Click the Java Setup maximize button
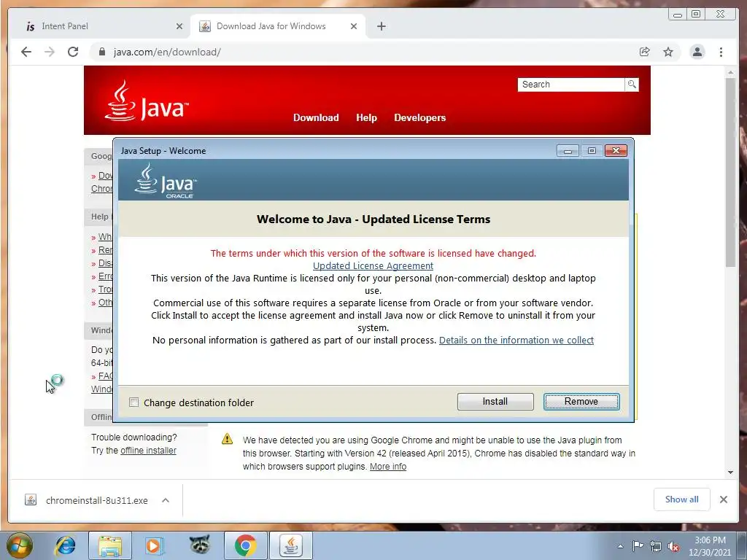Viewport: 747px width, 560px height. pyautogui.click(x=592, y=151)
